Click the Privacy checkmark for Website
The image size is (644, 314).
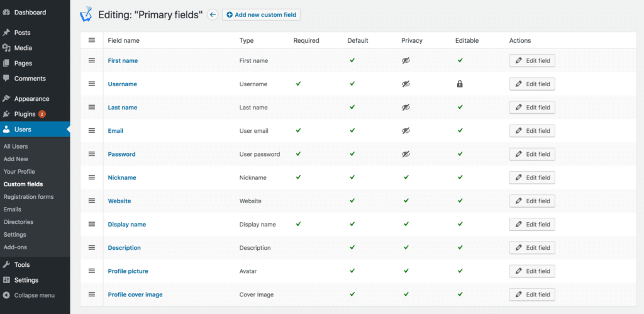(x=406, y=201)
